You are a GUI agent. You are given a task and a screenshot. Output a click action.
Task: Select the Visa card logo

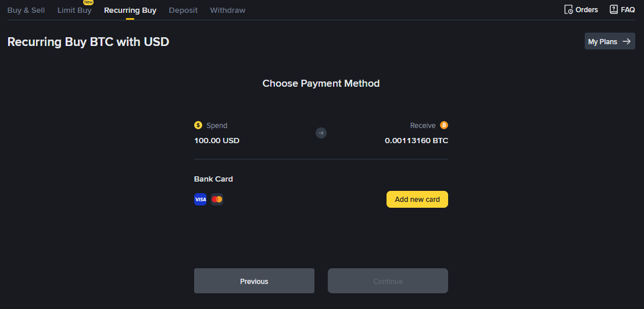click(x=201, y=200)
